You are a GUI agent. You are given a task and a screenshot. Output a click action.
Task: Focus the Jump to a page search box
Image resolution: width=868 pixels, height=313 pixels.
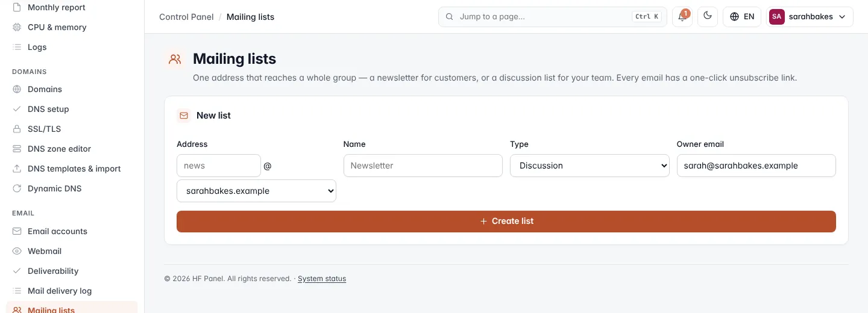click(553, 17)
